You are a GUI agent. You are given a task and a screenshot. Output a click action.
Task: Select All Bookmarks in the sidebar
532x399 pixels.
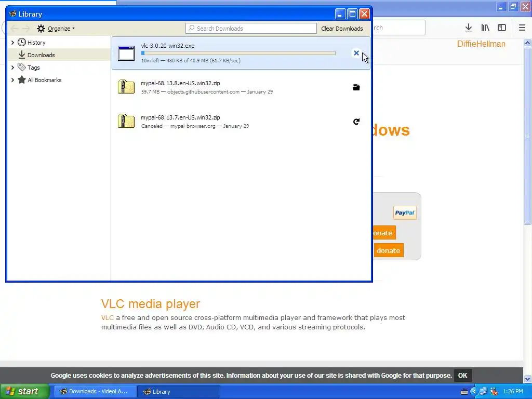[45, 80]
